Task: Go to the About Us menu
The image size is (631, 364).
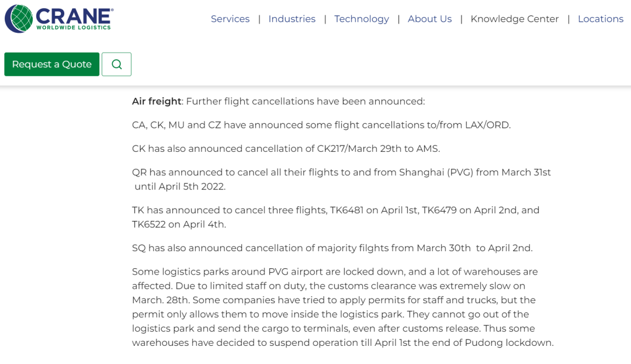Action: click(x=429, y=19)
